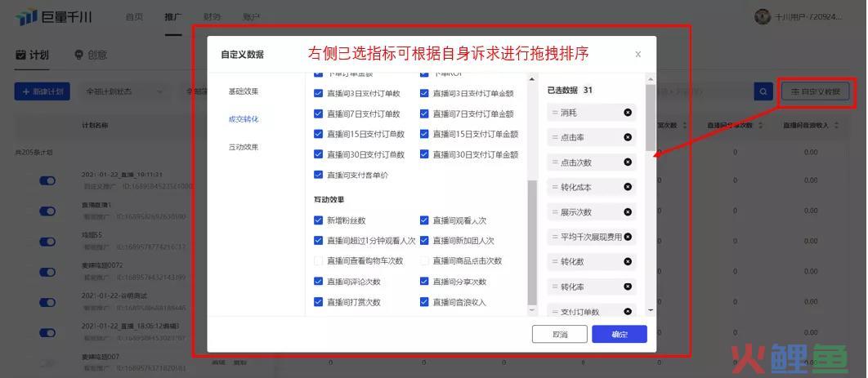Check 直播间查看购物车次数

(x=318, y=260)
